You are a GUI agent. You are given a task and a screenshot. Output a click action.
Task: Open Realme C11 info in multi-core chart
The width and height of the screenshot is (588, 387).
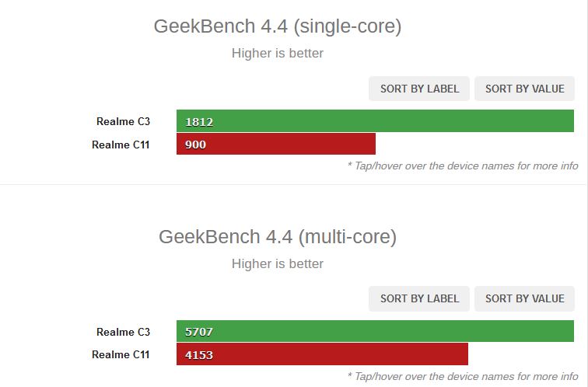(121, 354)
